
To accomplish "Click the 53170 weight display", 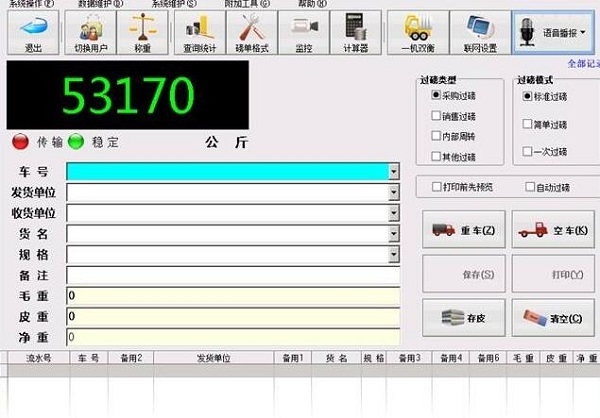I will coord(128,95).
